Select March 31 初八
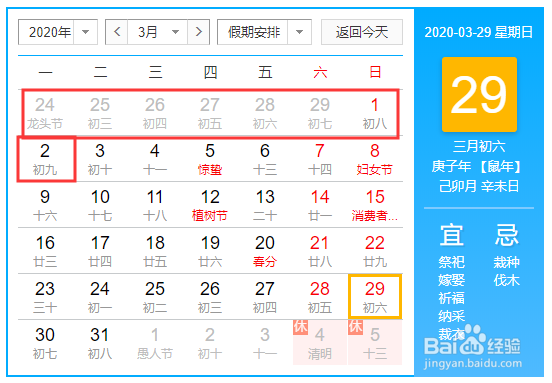The image size is (552, 383). tap(100, 343)
